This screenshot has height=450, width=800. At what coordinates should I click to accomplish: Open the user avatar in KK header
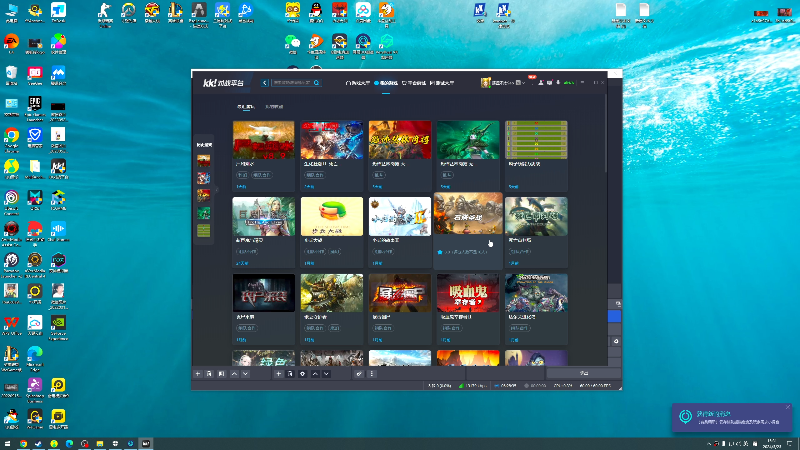click(485, 83)
